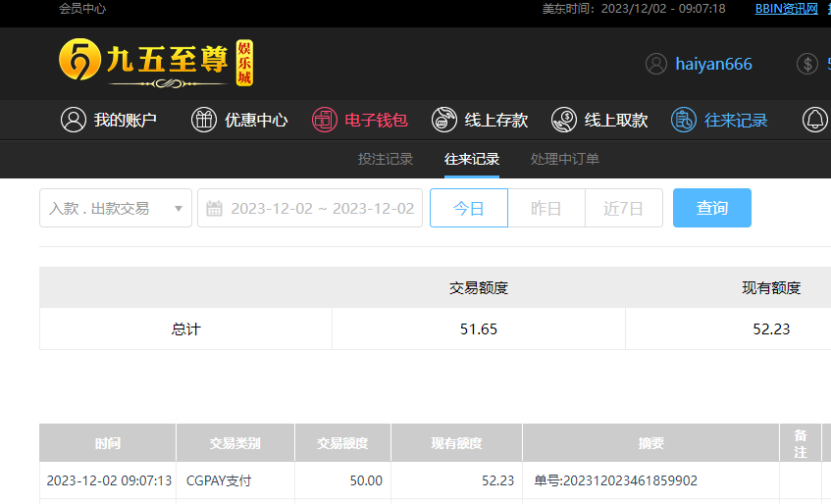Image resolution: width=831 pixels, height=504 pixels.
Task: Click the 51.65 total value
Action: 479,329
